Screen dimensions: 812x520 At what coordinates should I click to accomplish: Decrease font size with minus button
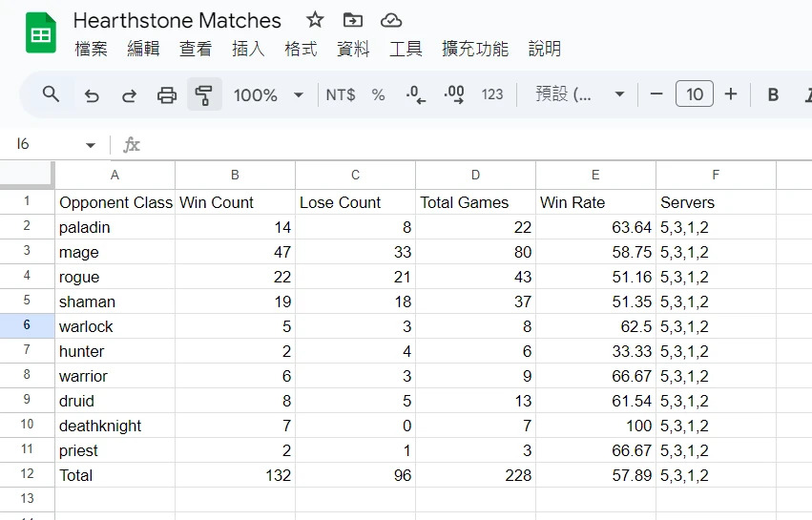(656, 94)
